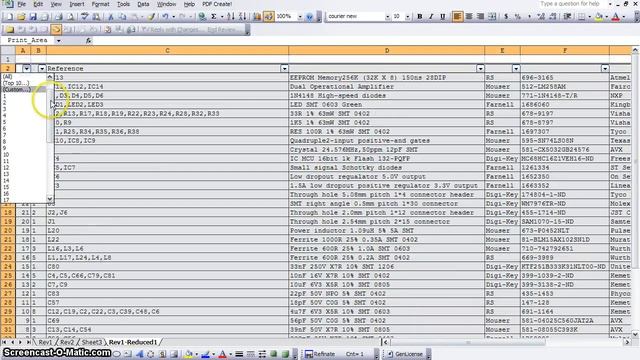Toggle underline formatting

(442, 17)
